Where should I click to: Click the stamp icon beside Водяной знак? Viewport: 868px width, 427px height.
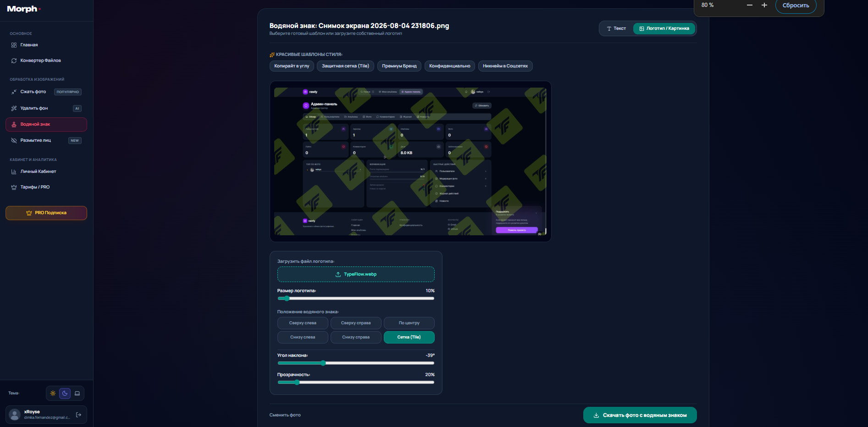point(14,124)
